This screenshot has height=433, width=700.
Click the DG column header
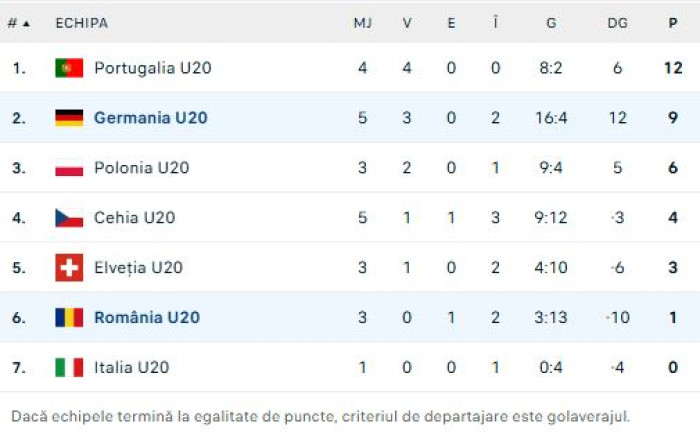pos(617,23)
